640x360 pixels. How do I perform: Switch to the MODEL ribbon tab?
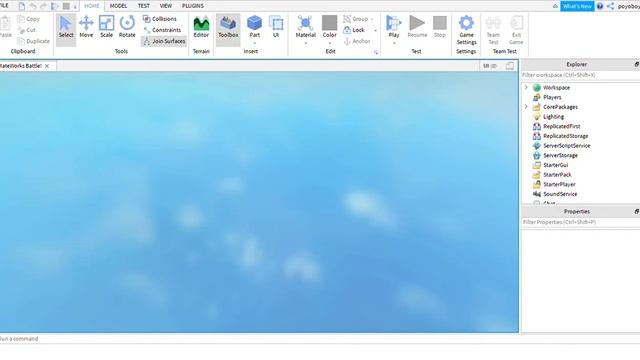click(118, 6)
